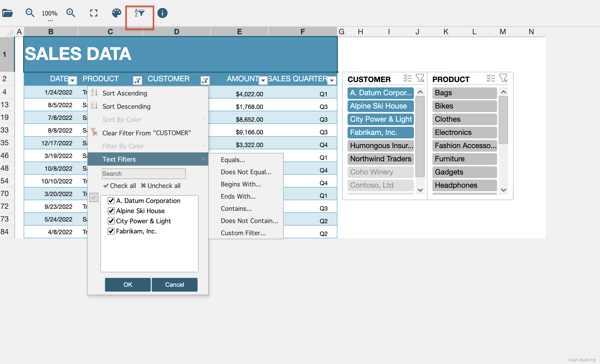Select Sort Ascending from the menu
The width and height of the screenshot is (600, 364).
coord(125,93)
